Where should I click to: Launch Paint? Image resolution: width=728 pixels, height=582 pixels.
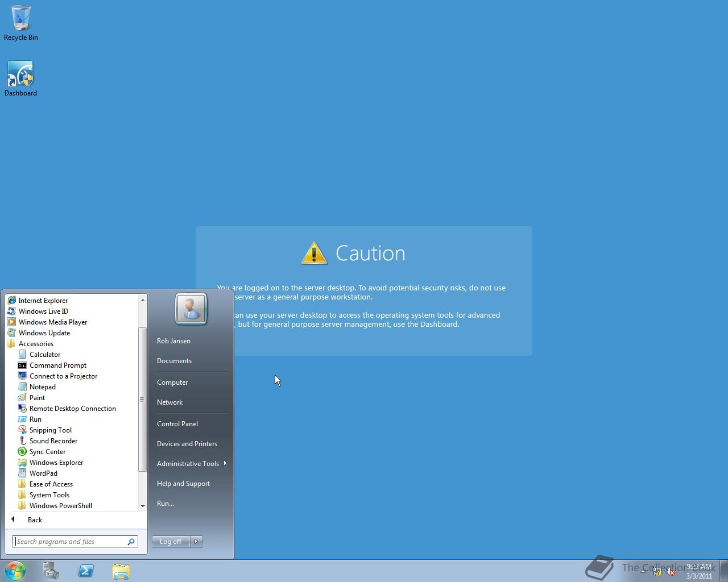tap(31, 397)
